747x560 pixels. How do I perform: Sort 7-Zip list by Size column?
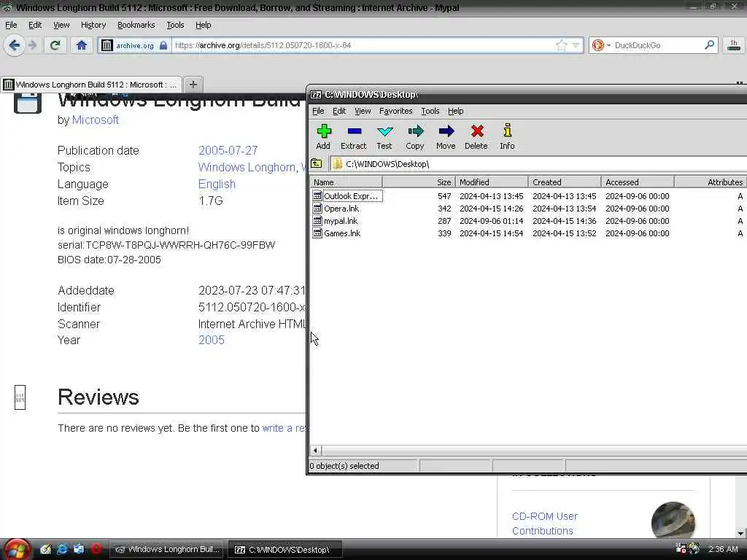[419, 182]
